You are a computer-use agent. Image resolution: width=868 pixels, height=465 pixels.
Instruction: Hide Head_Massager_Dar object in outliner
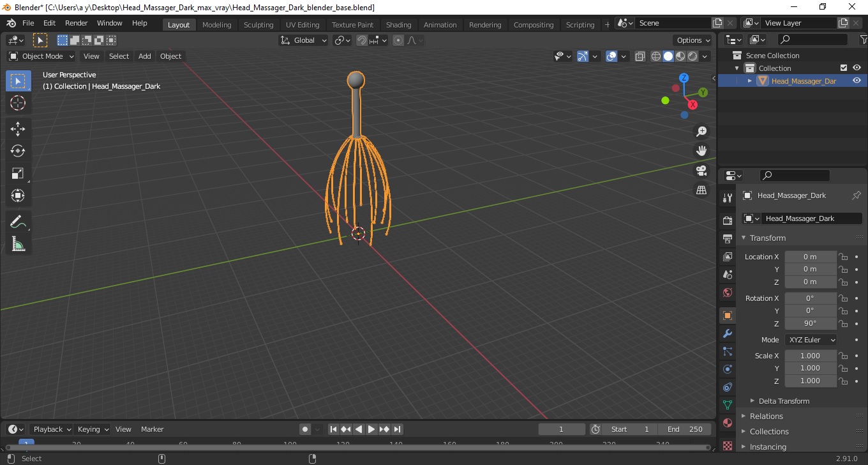(x=857, y=81)
